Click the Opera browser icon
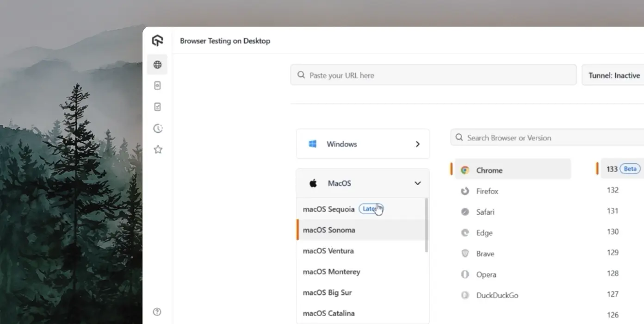 [x=465, y=274]
